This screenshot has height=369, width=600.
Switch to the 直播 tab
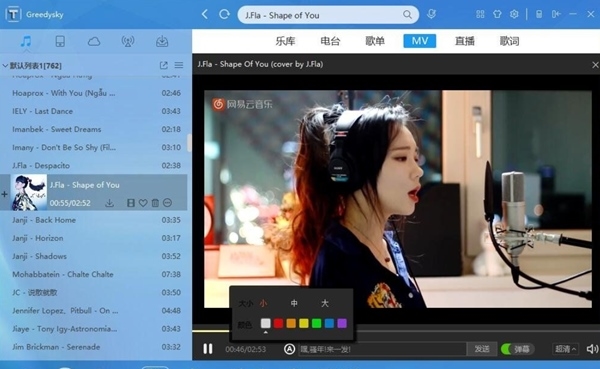point(465,41)
